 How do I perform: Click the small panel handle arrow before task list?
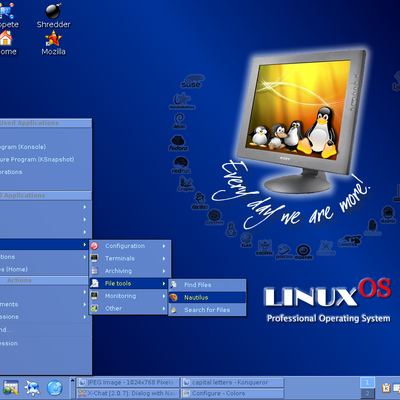pos(72,380)
